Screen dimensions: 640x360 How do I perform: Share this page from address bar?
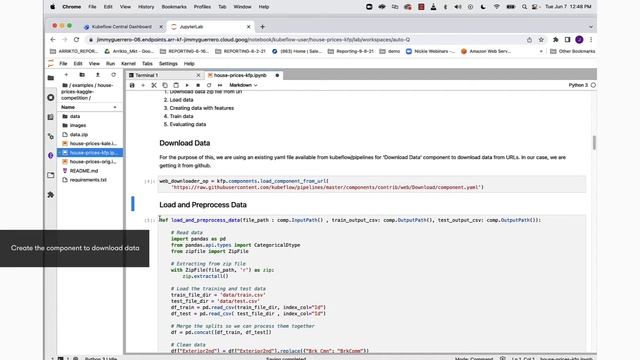pos(529,40)
